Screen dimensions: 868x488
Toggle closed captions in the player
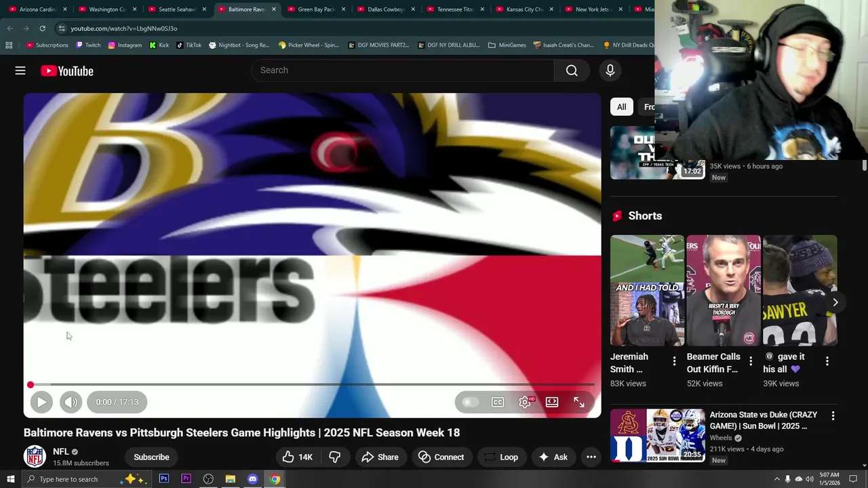click(498, 402)
